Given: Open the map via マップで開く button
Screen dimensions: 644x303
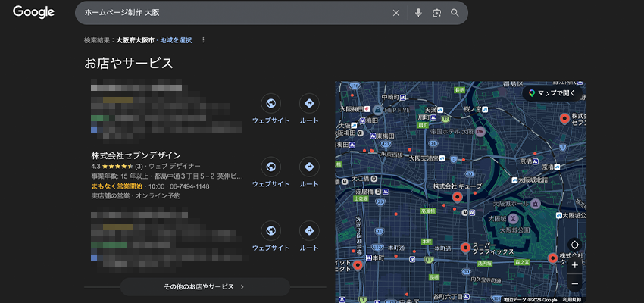Looking at the screenshot, I should [x=552, y=93].
